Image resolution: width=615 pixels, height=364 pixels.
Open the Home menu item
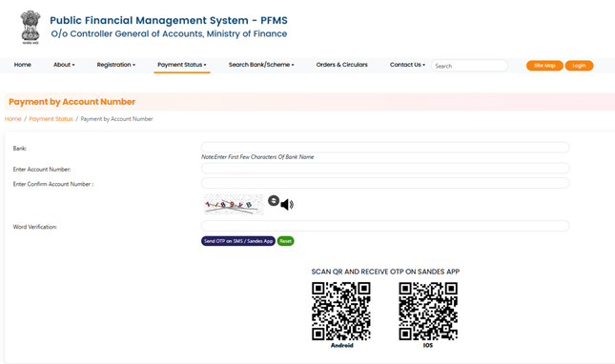pyautogui.click(x=22, y=65)
